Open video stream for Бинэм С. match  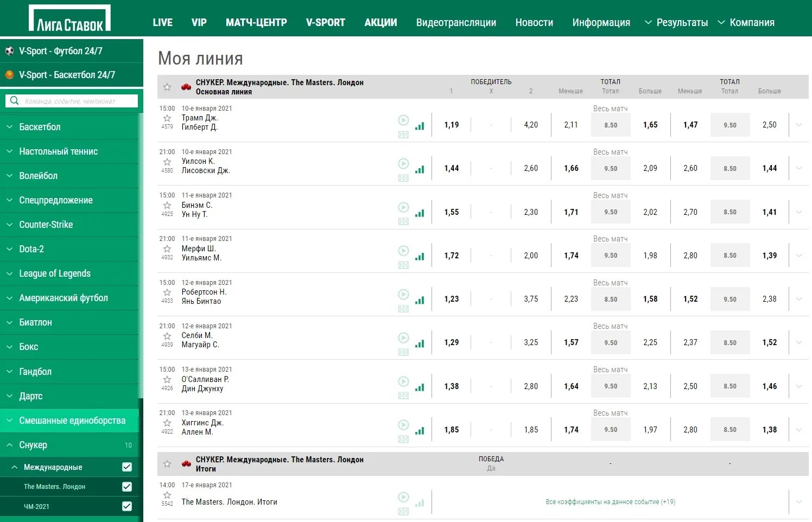[x=403, y=207]
